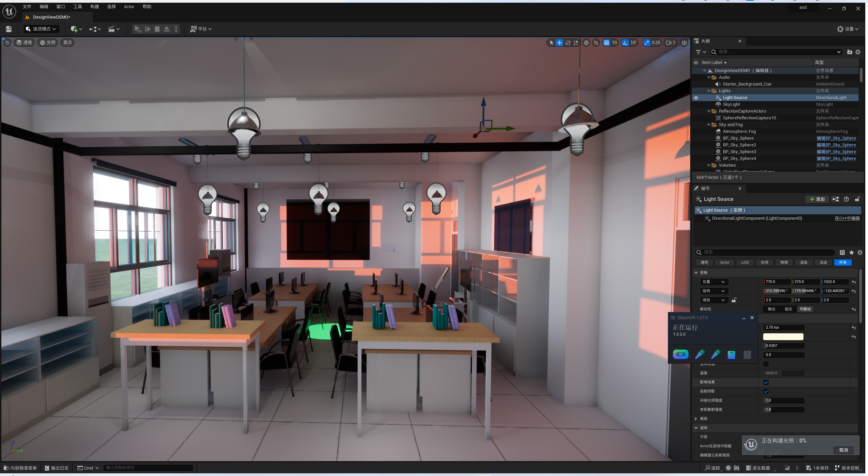Toggle visibility eye for Light Source
The width and height of the screenshot is (868, 476).
tap(696, 98)
